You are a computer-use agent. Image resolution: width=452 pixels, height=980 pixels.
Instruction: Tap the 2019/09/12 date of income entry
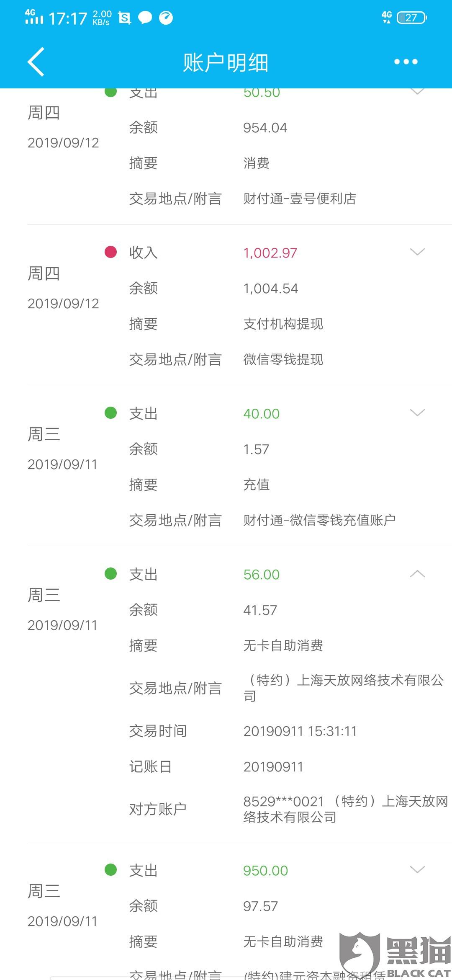click(63, 303)
